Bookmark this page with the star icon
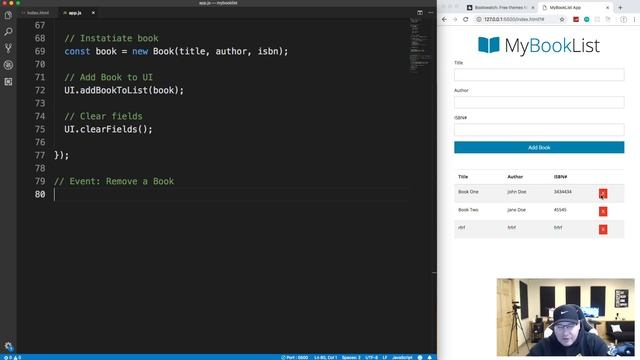Screen dimensions: 640x360 tap(562, 19)
